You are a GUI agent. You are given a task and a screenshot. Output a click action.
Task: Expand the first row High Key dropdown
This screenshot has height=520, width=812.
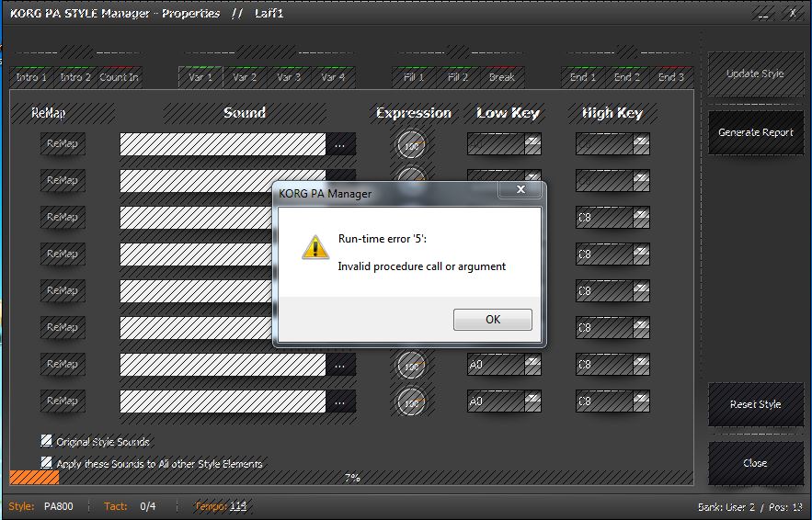click(641, 143)
